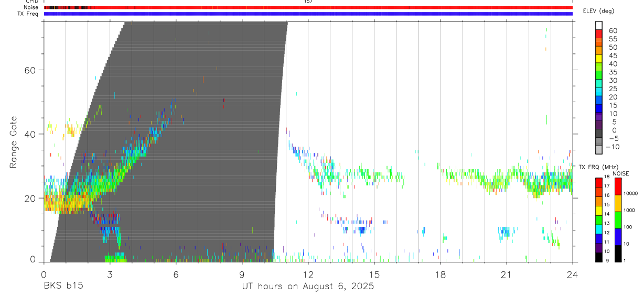The width and height of the screenshot is (644, 297).
Task: Click the red top segment of NOISE colorbar
Action: click(618, 186)
